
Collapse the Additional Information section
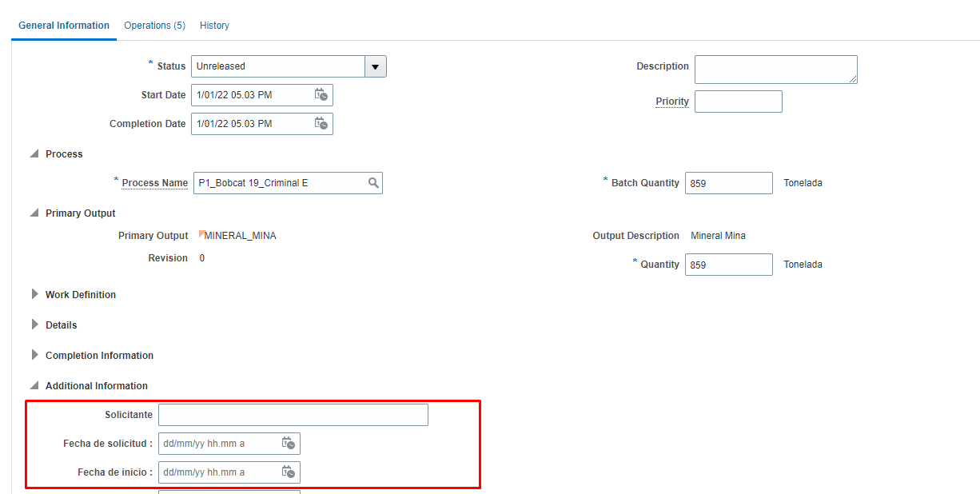click(x=33, y=385)
